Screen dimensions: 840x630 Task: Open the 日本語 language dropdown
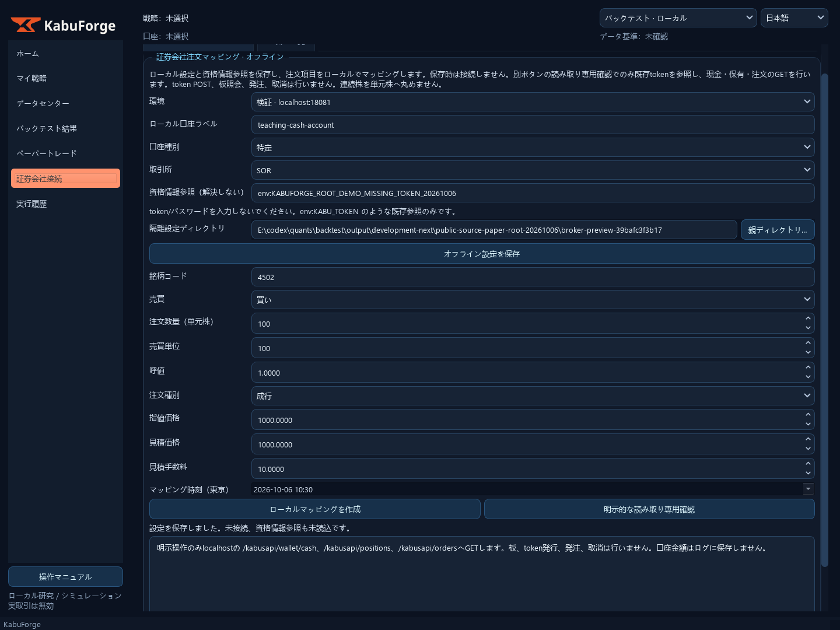794,18
